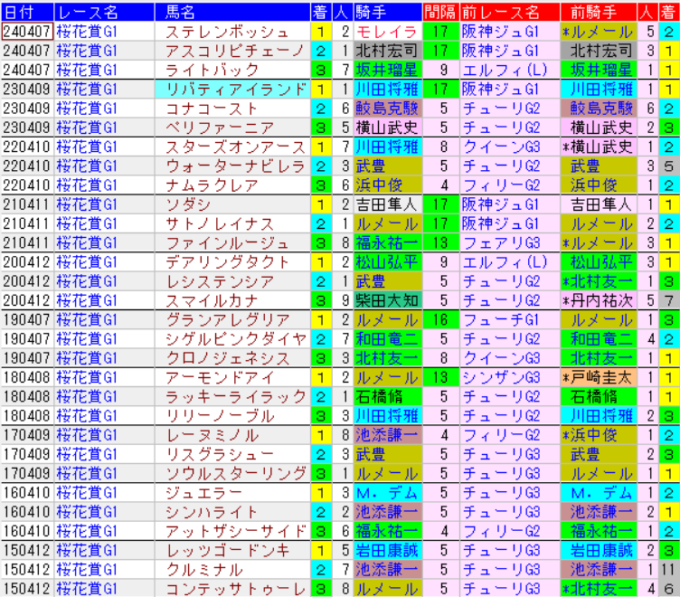Select date cell 240407 in ステレンボッシュ row
This screenshot has height=597, width=680.
[27, 32]
